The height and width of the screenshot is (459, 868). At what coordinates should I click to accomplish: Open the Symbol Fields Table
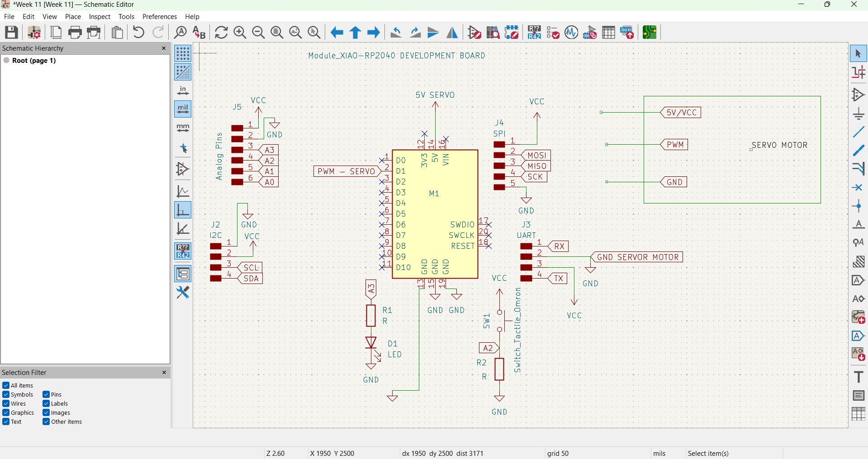[608, 32]
